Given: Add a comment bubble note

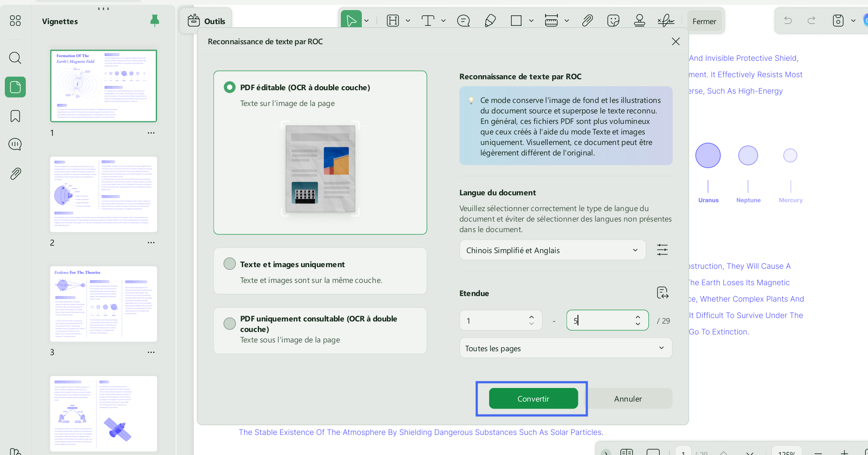Looking at the screenshot, I should coord(463,21).
